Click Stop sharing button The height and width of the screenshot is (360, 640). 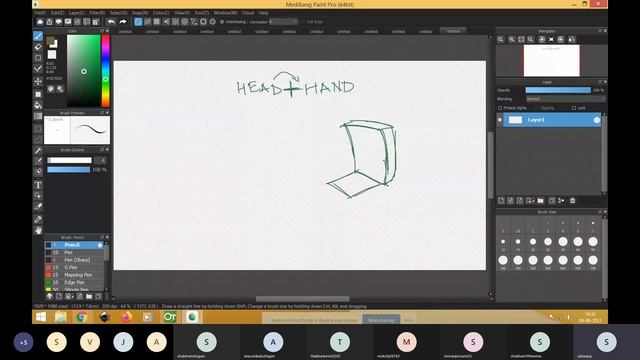click(381, 320)
